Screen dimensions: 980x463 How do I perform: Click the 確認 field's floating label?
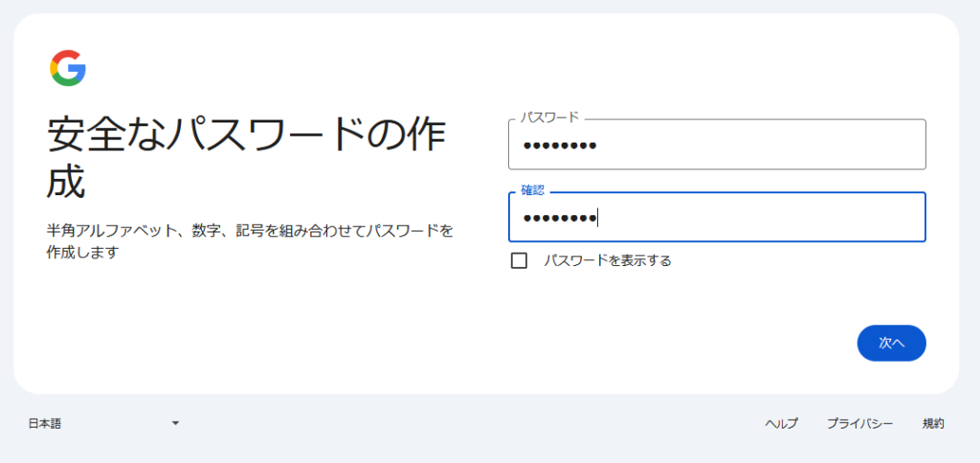(x=534, y=190)
